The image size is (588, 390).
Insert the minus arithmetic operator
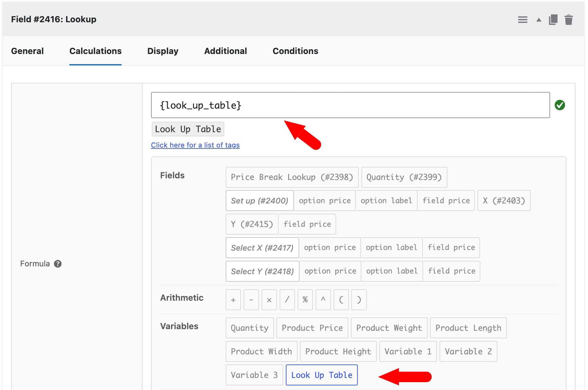251,300
